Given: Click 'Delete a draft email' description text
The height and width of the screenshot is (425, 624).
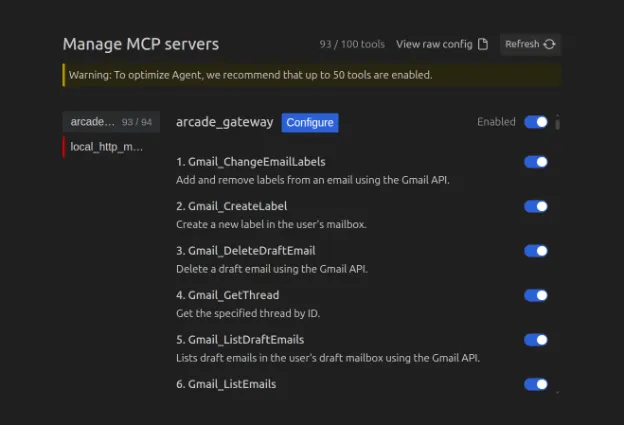Looking at the screenshot, I should click(x=272, y=269).
